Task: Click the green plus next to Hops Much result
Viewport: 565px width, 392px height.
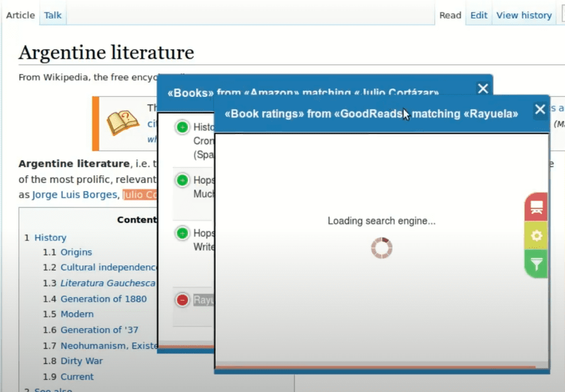Action: [183, 180]
